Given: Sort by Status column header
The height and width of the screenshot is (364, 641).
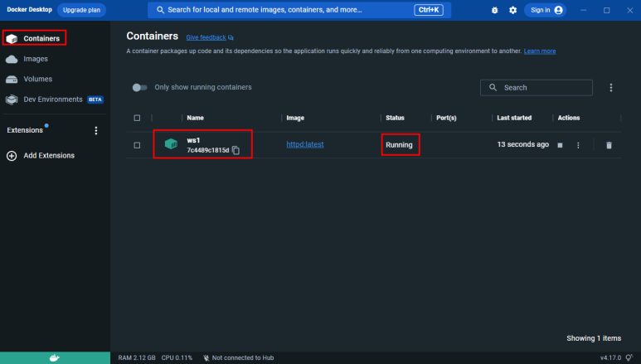Looking at the screenshot, I should 395,118.
